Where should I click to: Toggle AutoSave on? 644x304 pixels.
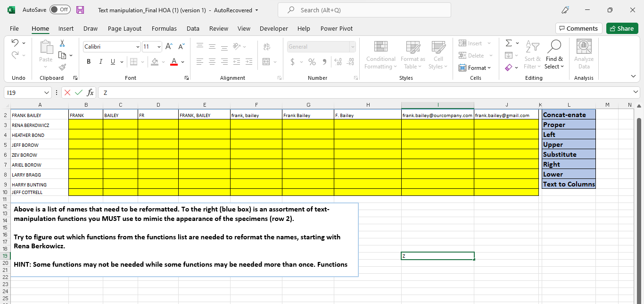coord(60,9)
